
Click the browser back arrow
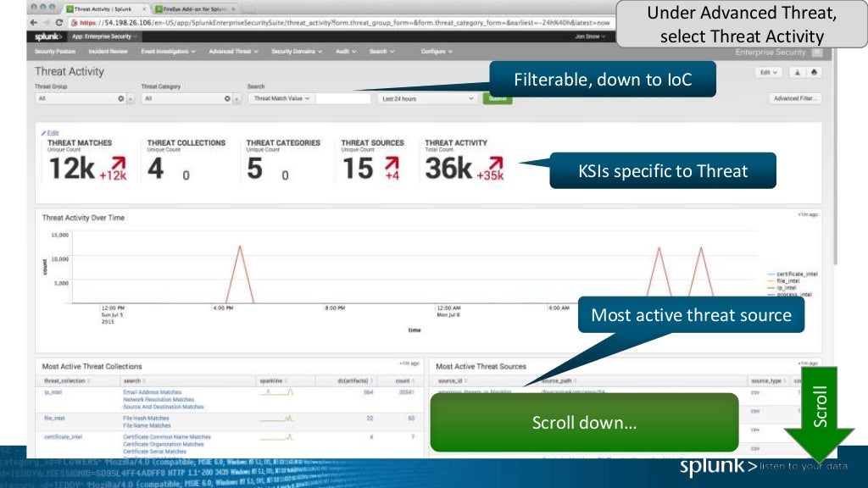point(34,23)
